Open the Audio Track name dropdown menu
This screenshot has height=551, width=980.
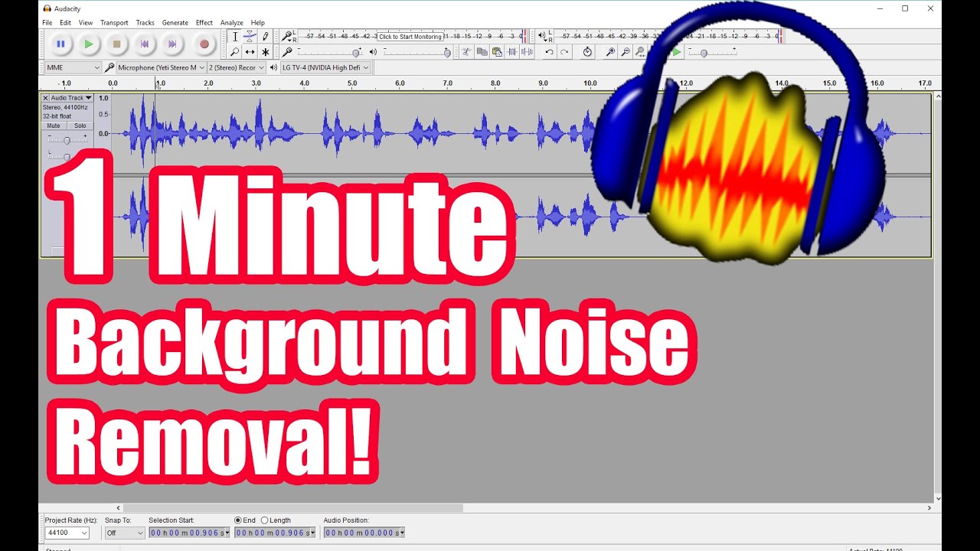pos(71,98)
